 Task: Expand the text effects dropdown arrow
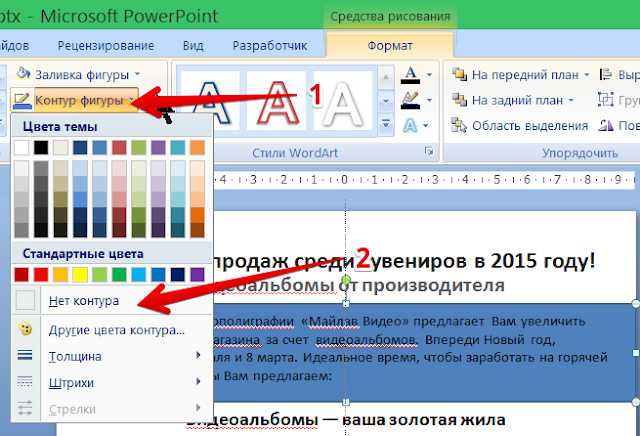426,125
